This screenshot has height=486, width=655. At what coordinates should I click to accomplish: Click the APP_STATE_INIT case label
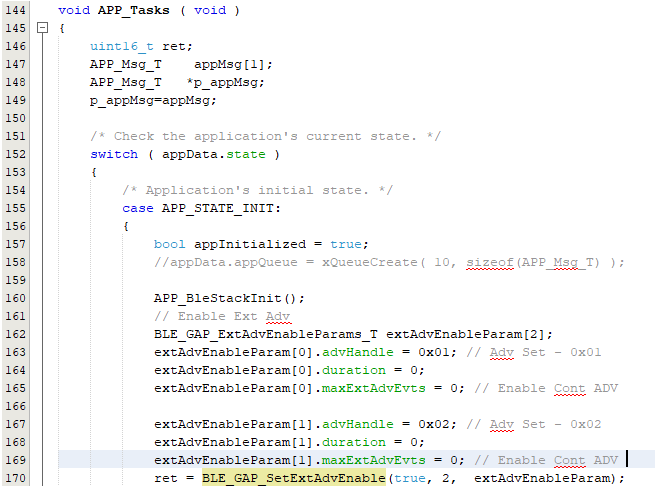(x=220, y=208)
